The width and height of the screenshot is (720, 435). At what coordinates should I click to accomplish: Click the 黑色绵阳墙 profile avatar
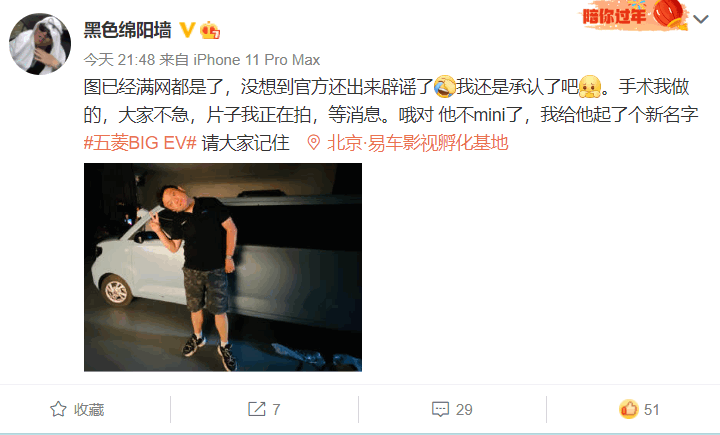(x=40, y=44)
